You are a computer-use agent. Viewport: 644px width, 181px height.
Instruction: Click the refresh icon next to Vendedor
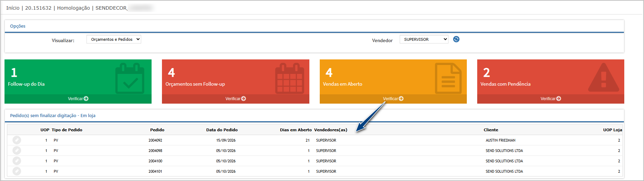coord(456,39)
